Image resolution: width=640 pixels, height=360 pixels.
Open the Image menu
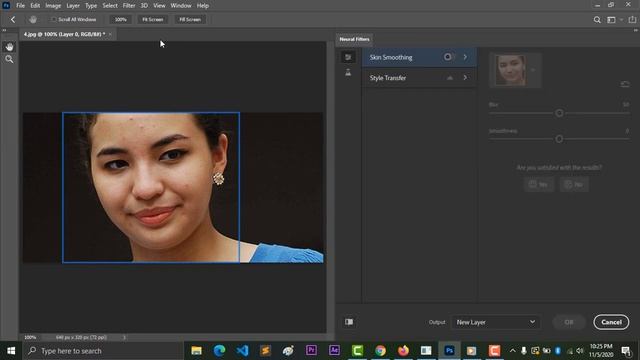point(53,6)
